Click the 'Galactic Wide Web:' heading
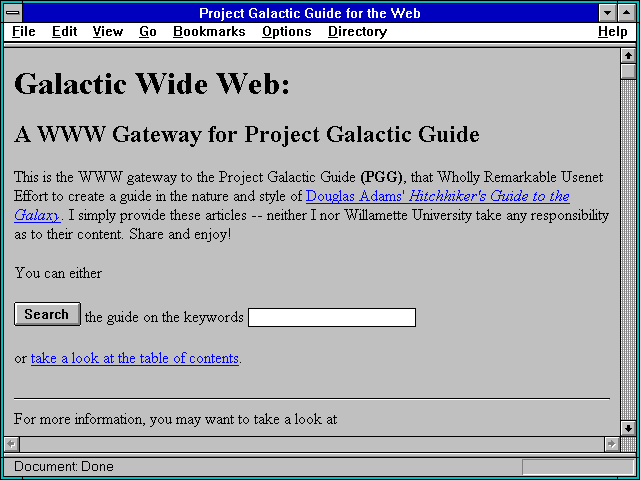This screenshot has width=640, height=480. 151,84
